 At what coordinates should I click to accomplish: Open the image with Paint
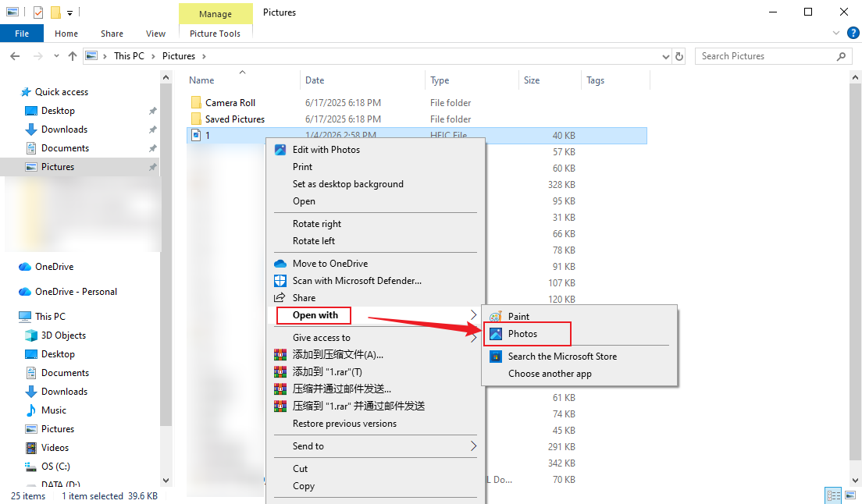(520, 316)
